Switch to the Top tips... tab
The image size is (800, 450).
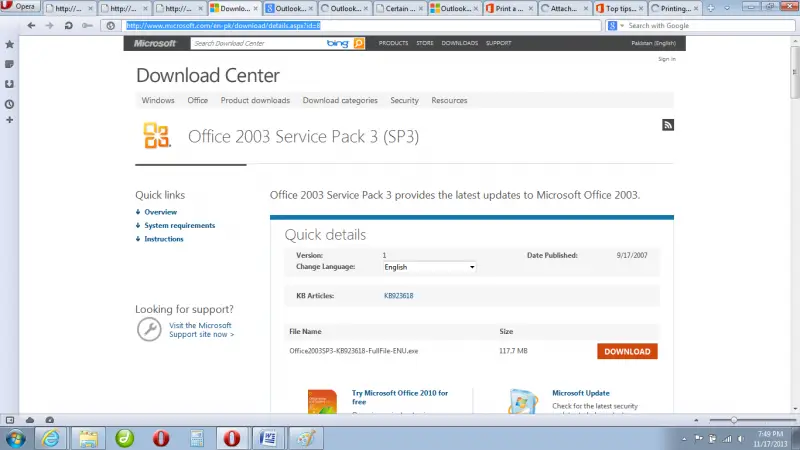coord(620,8)
